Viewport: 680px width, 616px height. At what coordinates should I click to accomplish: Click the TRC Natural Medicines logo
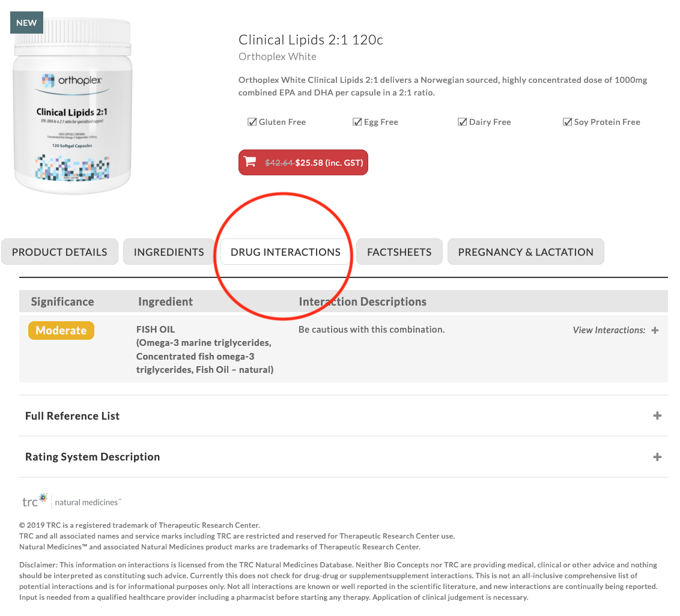70,500
